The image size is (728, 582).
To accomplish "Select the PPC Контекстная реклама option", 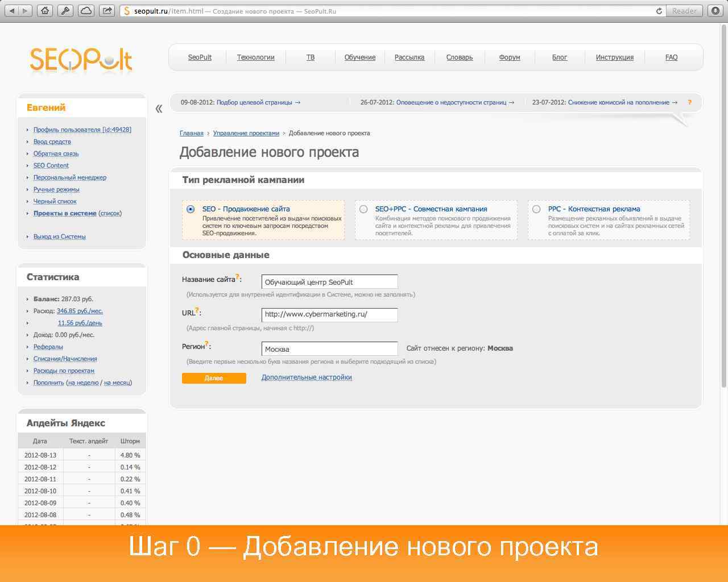I will click(536, 209).
